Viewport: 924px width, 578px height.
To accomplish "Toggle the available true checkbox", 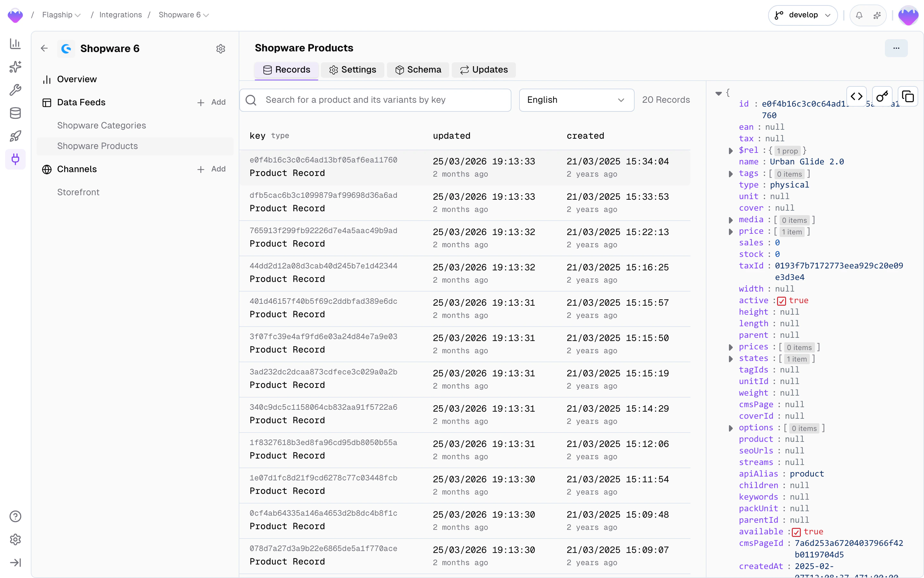I will click(x=796, y=532).
